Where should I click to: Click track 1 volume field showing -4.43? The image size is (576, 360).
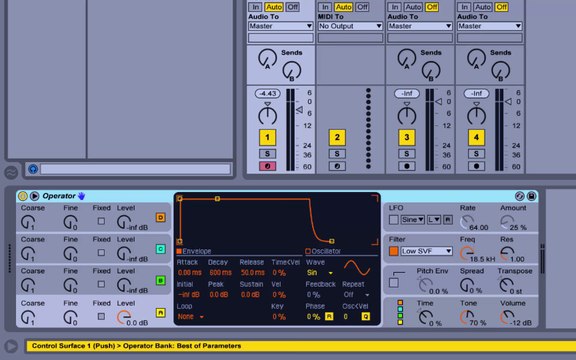pos(267,94)
